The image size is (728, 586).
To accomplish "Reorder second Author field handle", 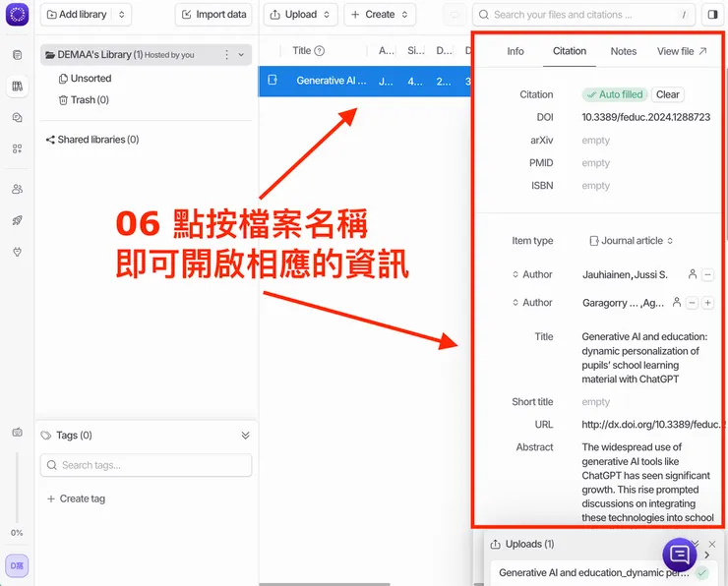I will 516,303.
